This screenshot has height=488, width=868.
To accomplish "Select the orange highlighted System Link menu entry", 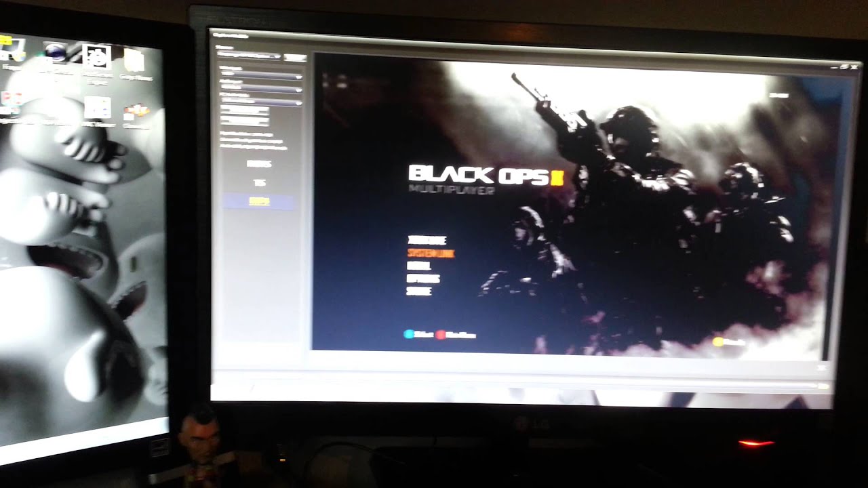I will click(430, 253).
